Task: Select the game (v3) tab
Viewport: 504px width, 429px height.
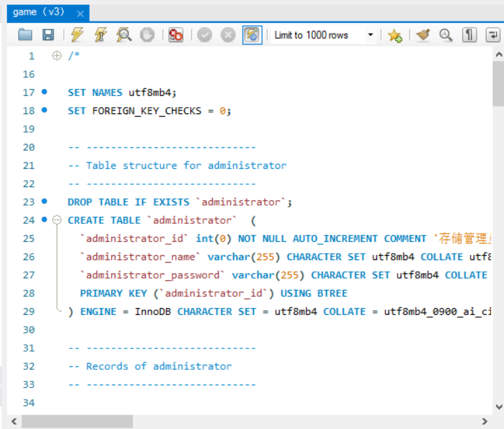Action: (48, 13)
